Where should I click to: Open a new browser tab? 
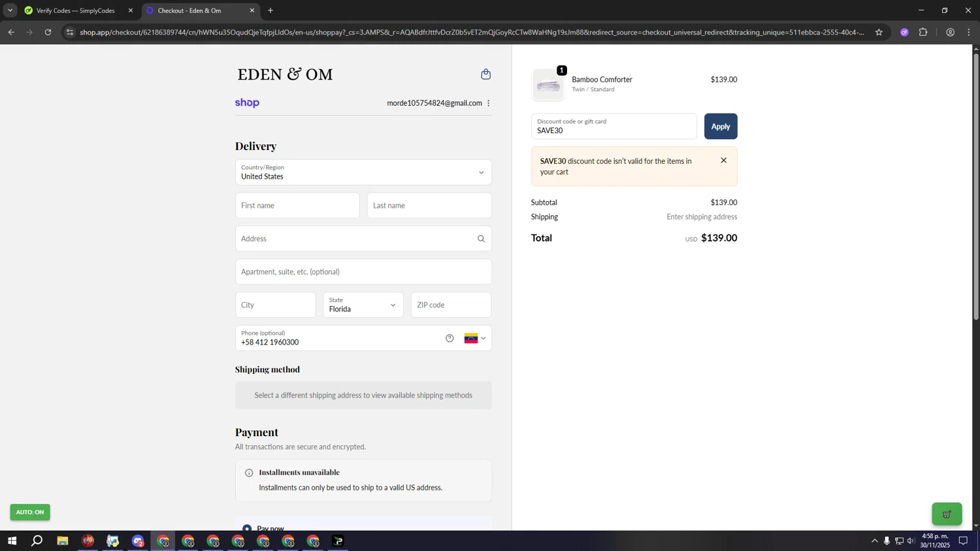click(x=270, y=10)
